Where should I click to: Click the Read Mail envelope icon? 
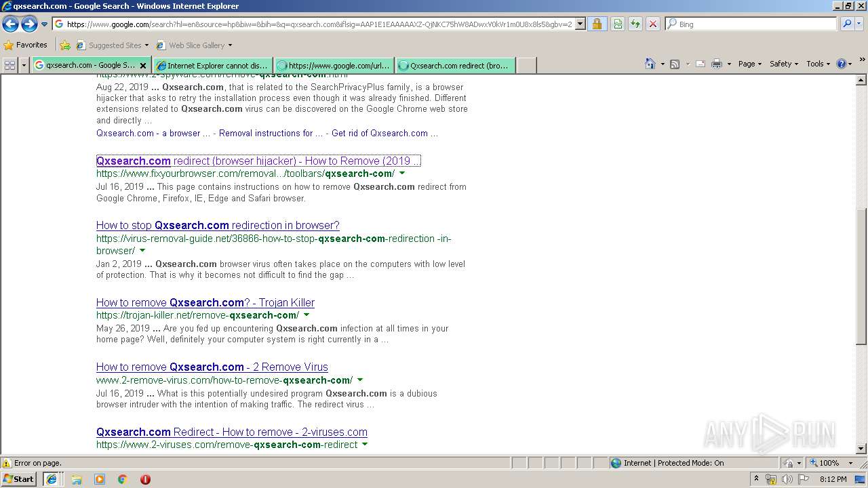tap(701, 64)
